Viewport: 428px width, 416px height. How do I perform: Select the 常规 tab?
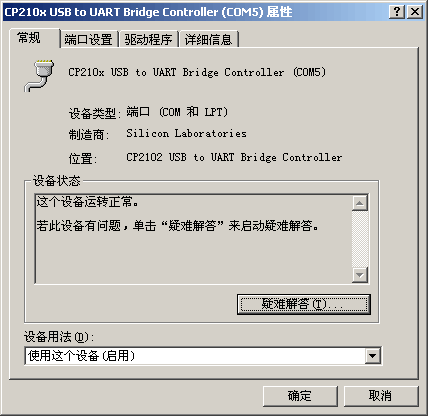29,38
